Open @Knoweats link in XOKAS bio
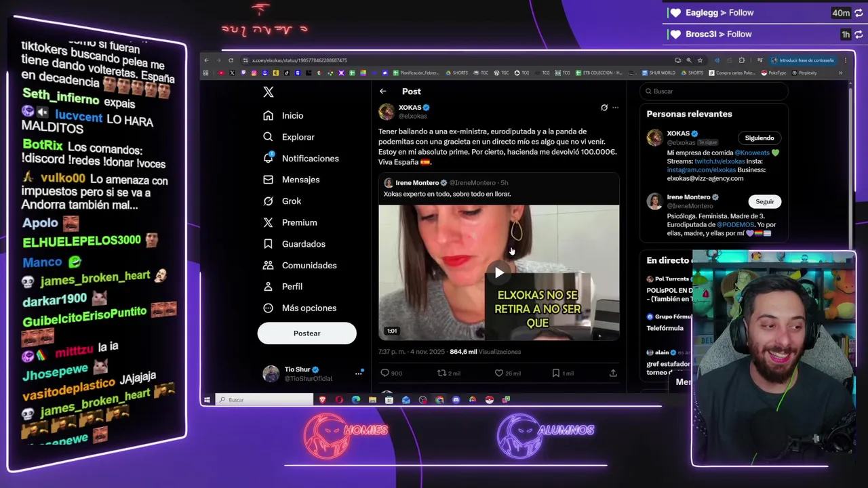 [752, 153]
